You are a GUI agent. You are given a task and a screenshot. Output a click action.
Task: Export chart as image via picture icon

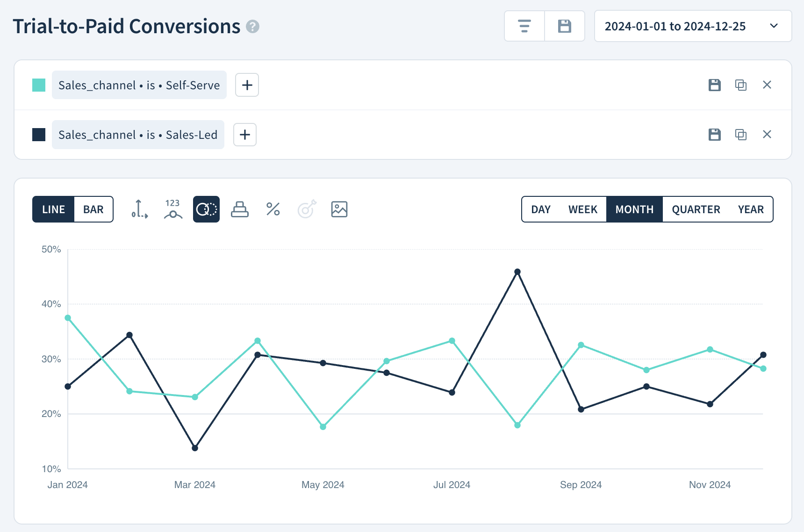point(339,209)
